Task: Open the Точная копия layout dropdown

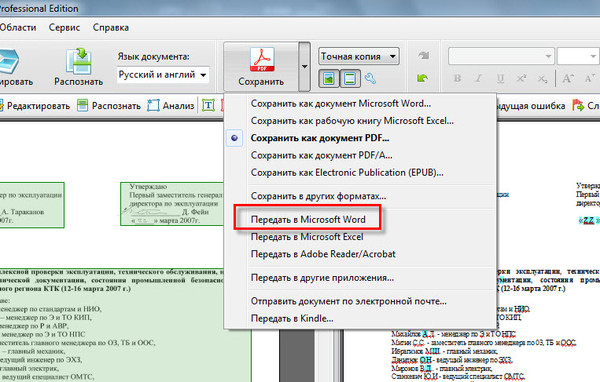Action: pos(359,57)
